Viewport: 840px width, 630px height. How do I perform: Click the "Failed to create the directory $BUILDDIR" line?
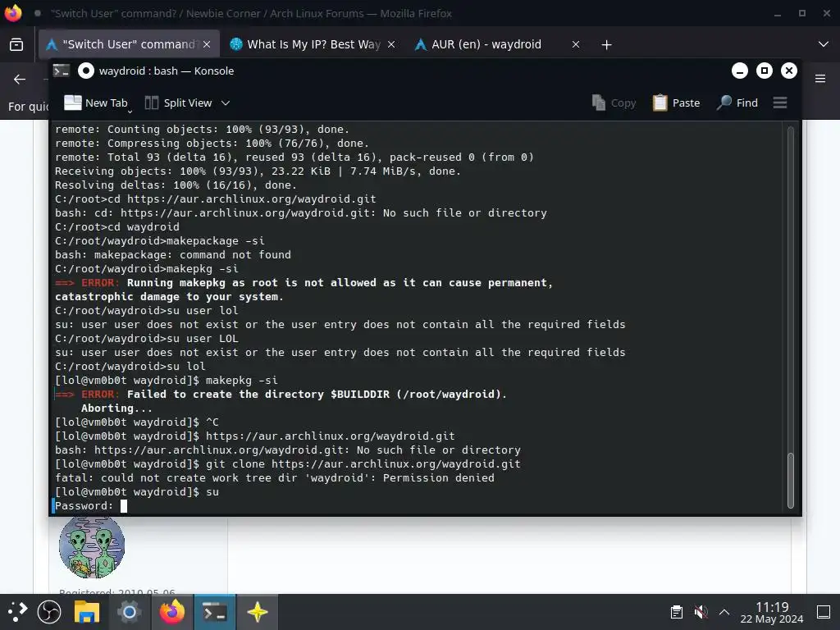[281, 395]
